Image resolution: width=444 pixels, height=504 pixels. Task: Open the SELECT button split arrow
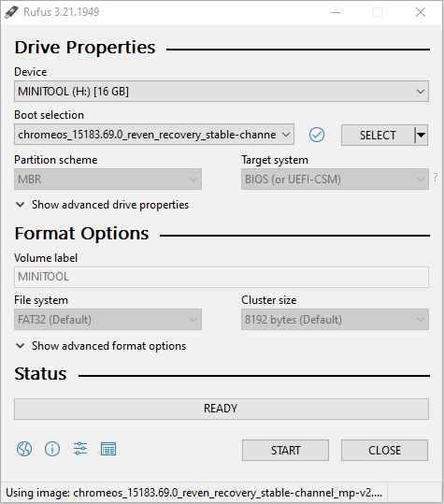pyautogui.click(x=421, y=135)
